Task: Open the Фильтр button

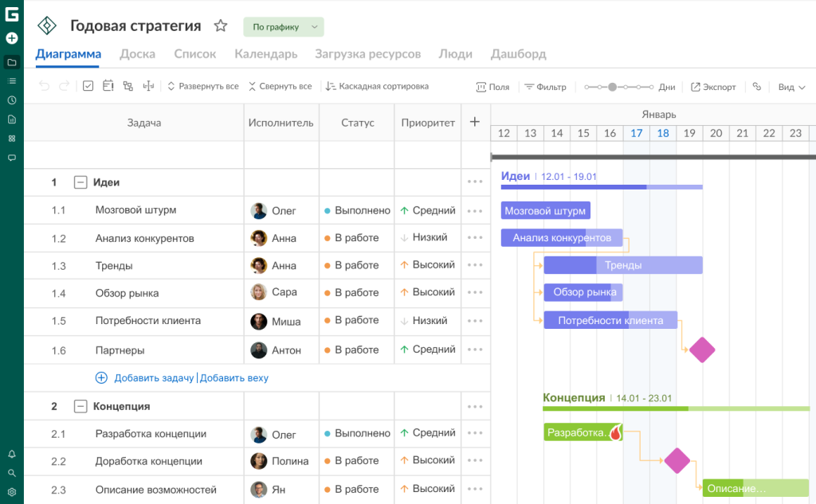Action: [545, 87]
